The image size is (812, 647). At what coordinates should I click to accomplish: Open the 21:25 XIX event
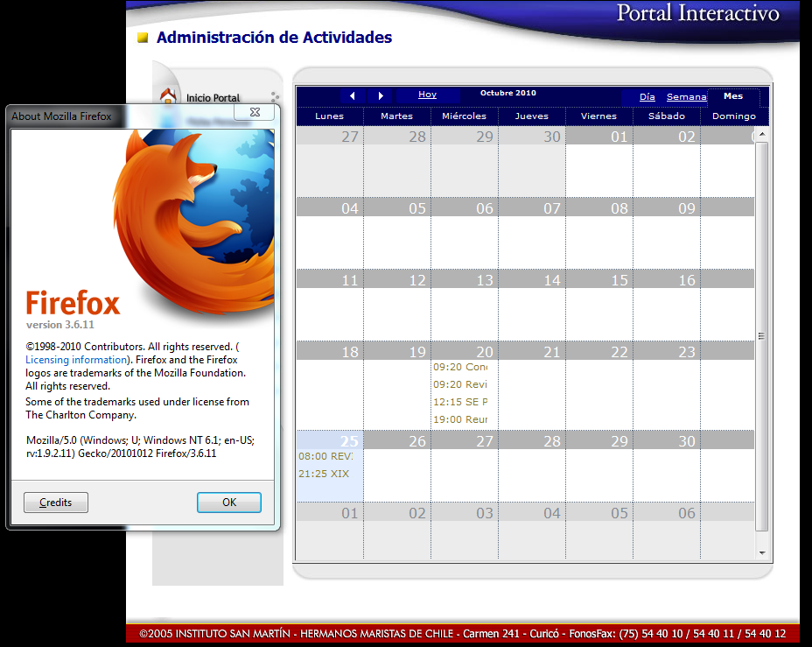click(324, 474)
